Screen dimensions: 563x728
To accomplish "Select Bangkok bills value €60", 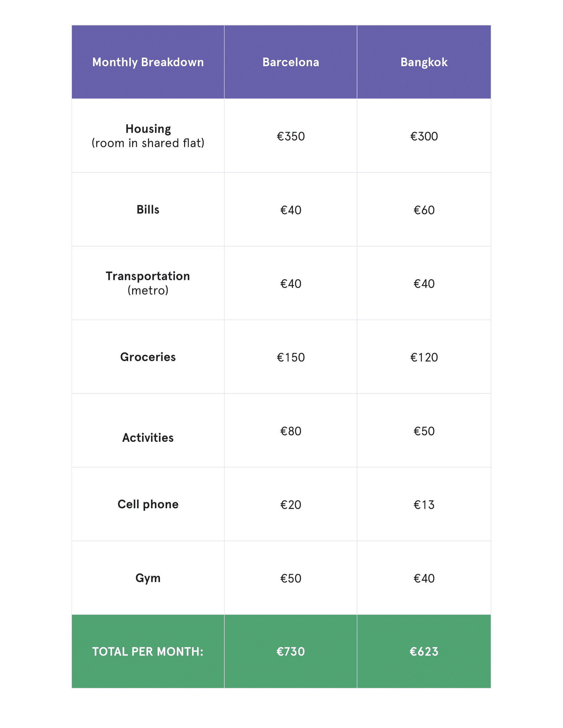I will [424, 210].
